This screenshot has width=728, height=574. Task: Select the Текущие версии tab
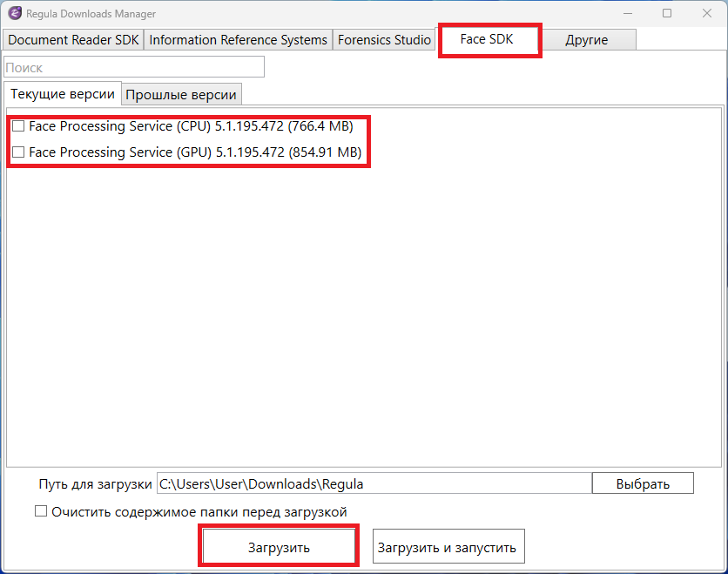pos(63,94)
